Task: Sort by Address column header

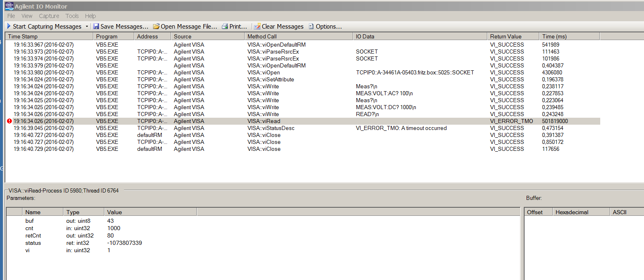Action: point(153,36)
